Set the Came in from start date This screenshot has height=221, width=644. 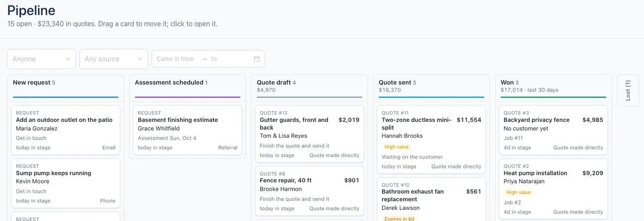click(175, 58)
